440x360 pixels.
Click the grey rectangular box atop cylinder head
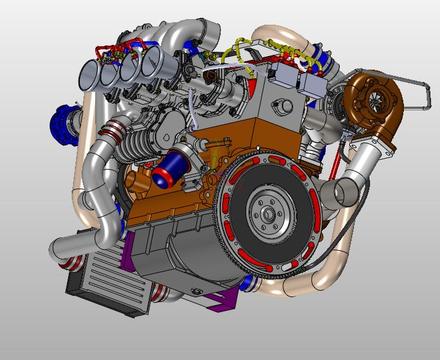coord(284,76)
